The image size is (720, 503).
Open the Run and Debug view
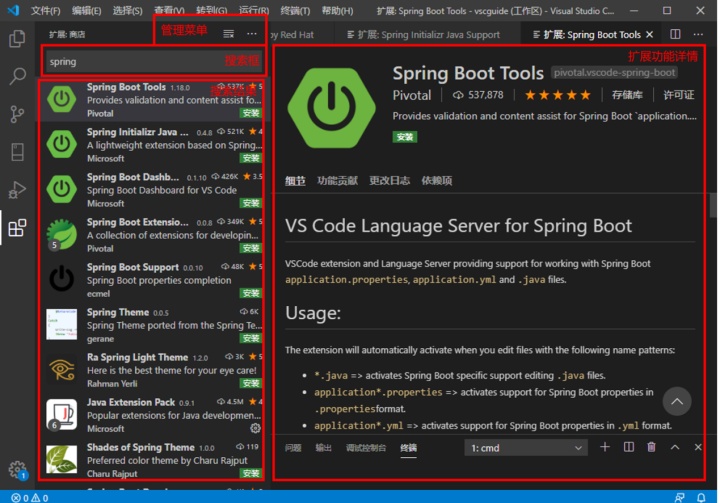point(17,189)
